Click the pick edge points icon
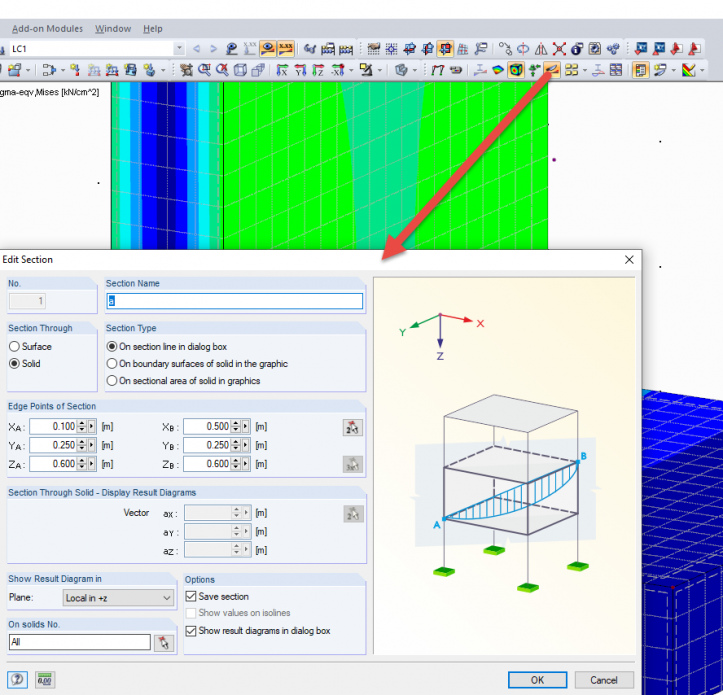 (x=353, y=428)
